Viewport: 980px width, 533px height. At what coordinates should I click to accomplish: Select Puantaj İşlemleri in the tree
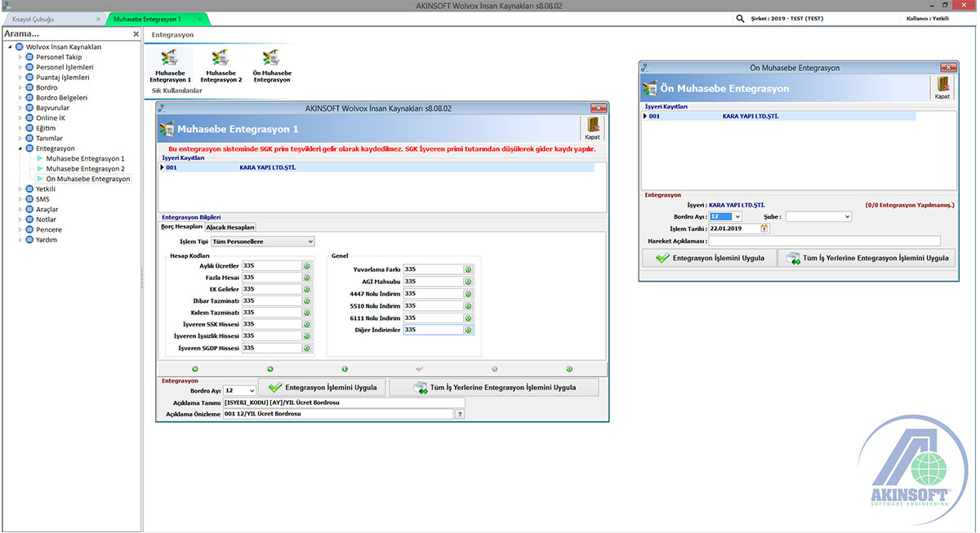63,78
